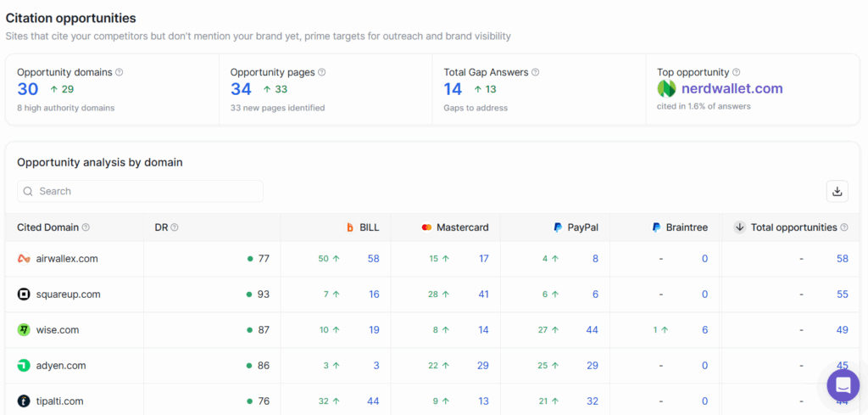The height and width of the screenshot is (415, 868).
Task: Sort by the Mastercard column header
Action: point(463,227)
